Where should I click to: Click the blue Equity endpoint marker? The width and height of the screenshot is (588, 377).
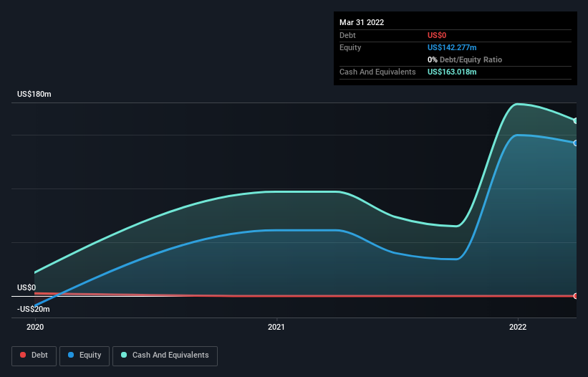576,143
